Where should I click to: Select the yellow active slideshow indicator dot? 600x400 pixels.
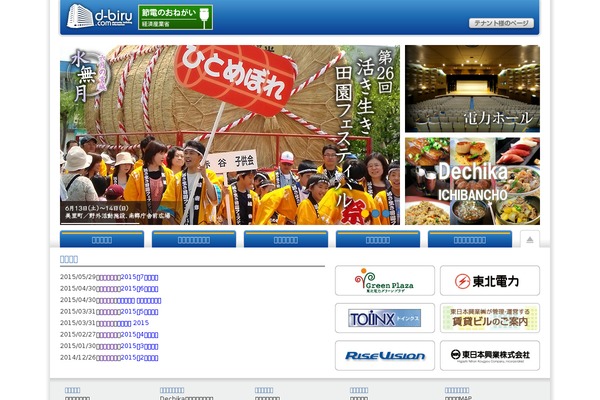point(365,213)
